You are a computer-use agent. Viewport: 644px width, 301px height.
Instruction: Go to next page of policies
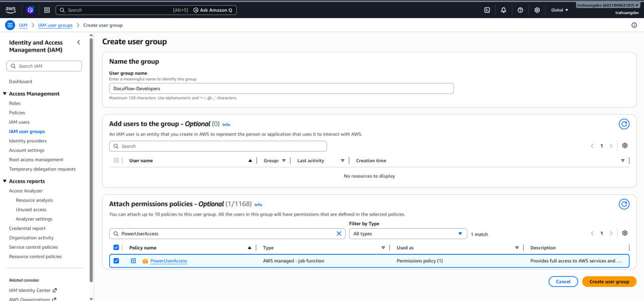611,233
